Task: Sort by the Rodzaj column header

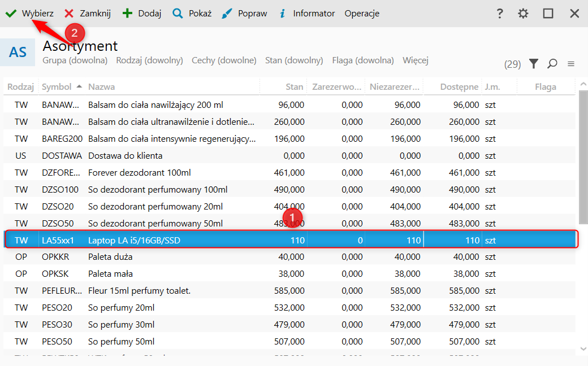Action: 20,87
